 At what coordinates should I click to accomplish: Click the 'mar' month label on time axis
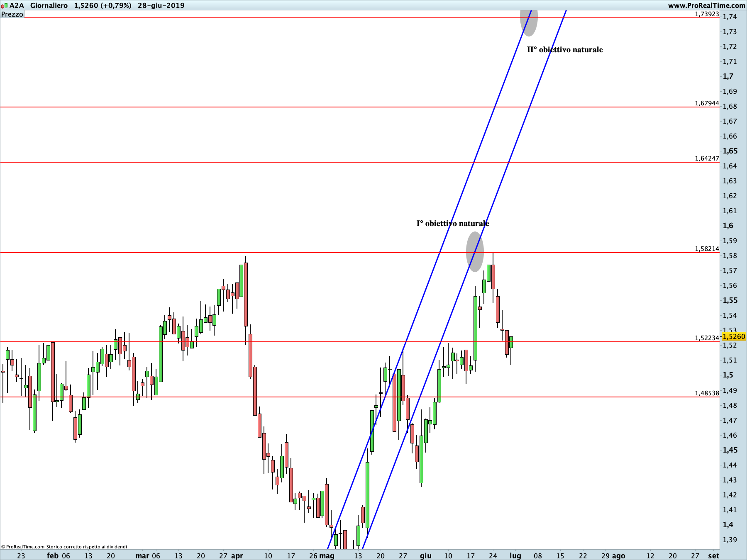point(142,555)
